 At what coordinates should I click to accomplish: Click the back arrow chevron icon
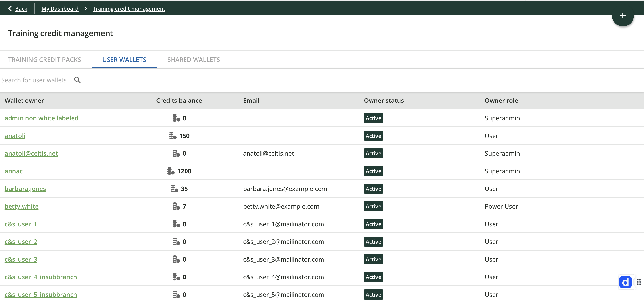[x=10, y=9]
